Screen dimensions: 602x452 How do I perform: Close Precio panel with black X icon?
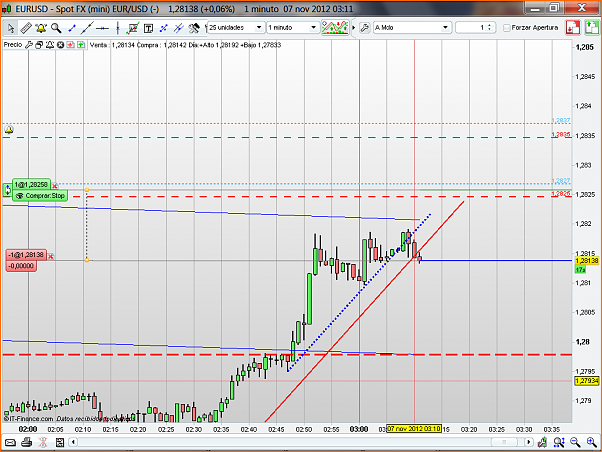click(60, 45)
